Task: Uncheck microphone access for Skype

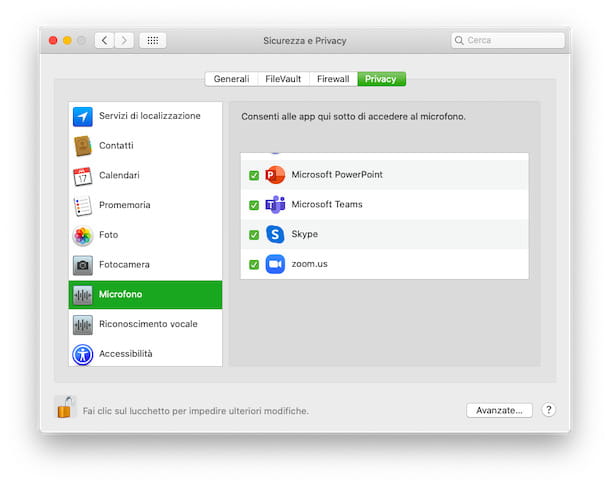Action: coord(254,235)
